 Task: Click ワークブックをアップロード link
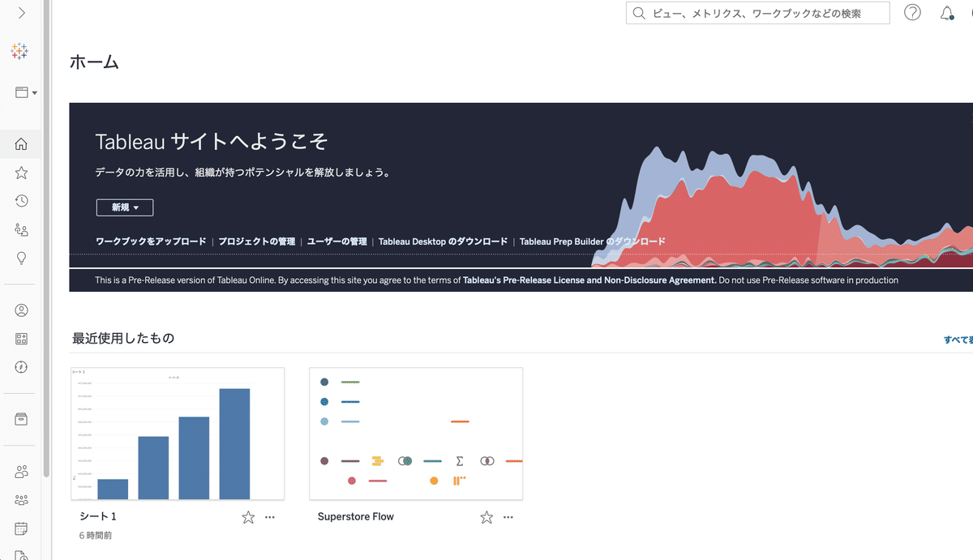pos(151,242)
